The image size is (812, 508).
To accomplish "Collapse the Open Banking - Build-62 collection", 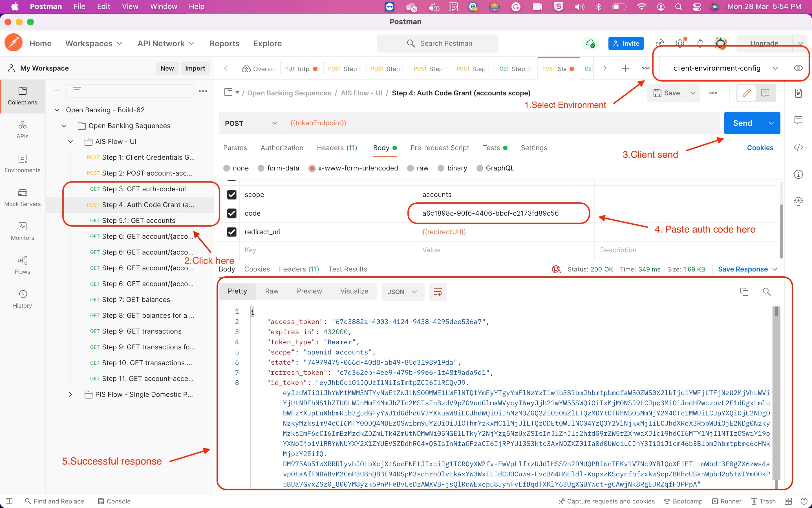I will [57, 110].
